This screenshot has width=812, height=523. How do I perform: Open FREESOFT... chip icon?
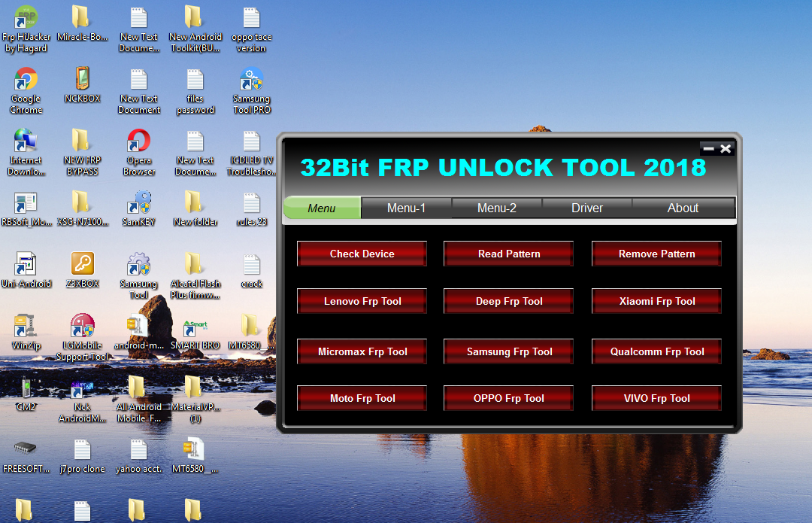click(26, 456)
